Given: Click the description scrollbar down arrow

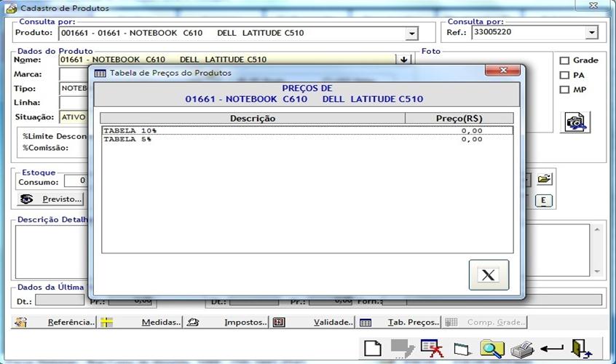Looking at the screenshot, I should tap(597, 271).
